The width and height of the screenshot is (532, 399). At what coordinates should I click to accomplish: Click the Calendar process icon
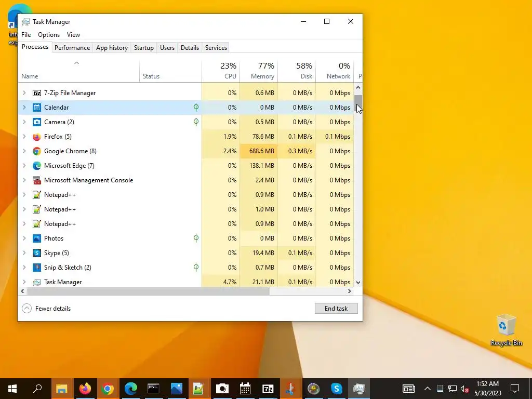point(37,108)
